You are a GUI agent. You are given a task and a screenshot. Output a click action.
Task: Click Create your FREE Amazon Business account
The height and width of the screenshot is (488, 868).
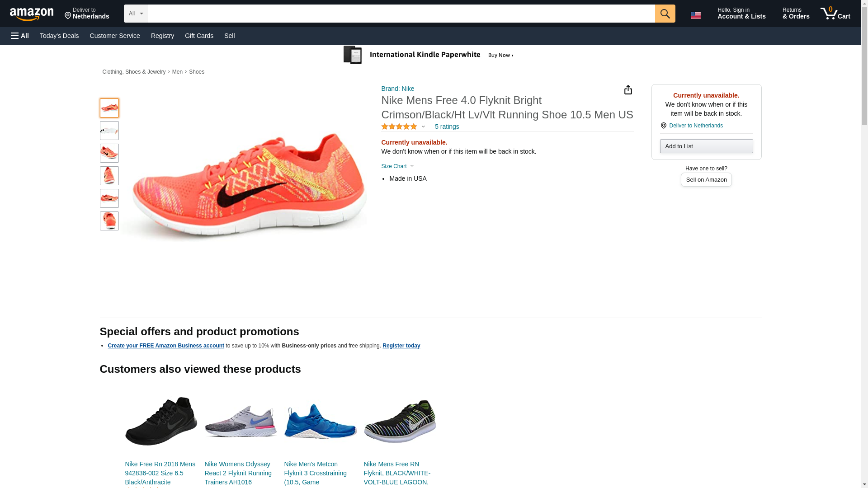click(x=166, y=346)
